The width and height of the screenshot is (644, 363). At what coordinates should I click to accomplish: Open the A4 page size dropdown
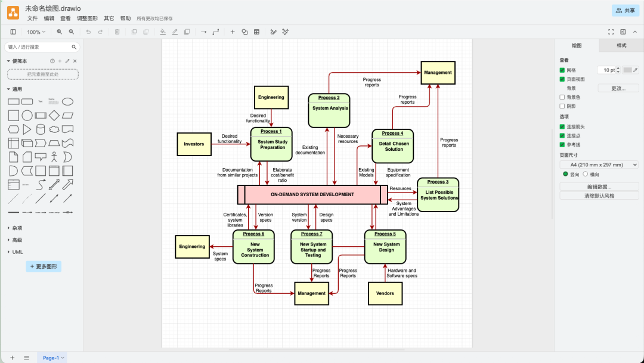(599, 165)
